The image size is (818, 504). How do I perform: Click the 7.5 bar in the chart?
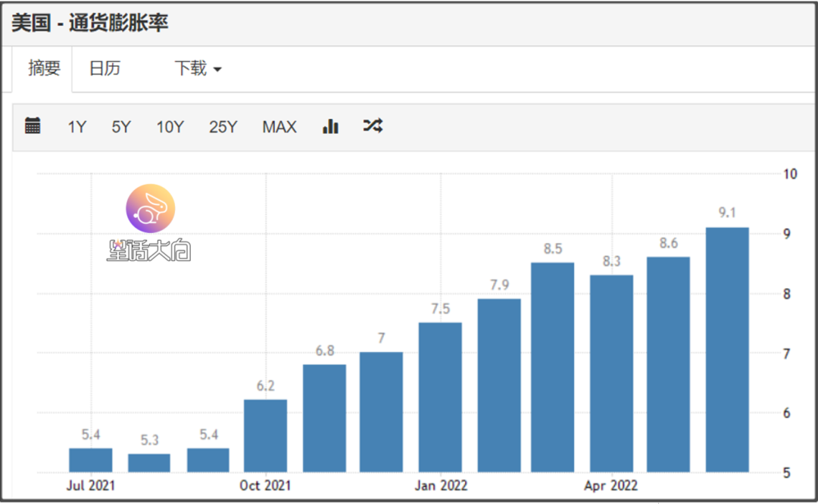440,397
